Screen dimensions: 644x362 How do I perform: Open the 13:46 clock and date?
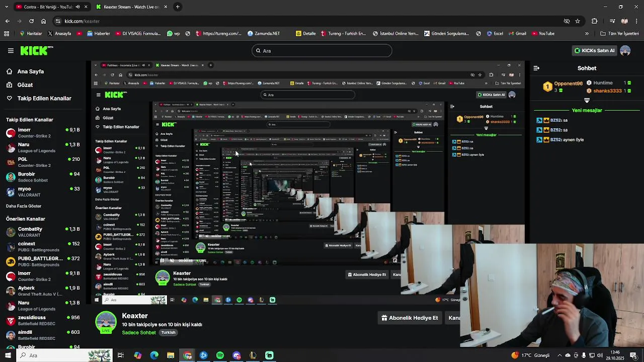click(615, 355)
